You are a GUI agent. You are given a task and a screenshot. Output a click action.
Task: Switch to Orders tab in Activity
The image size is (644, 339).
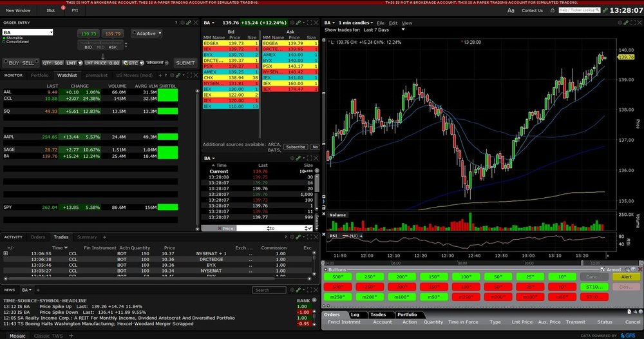38,237
